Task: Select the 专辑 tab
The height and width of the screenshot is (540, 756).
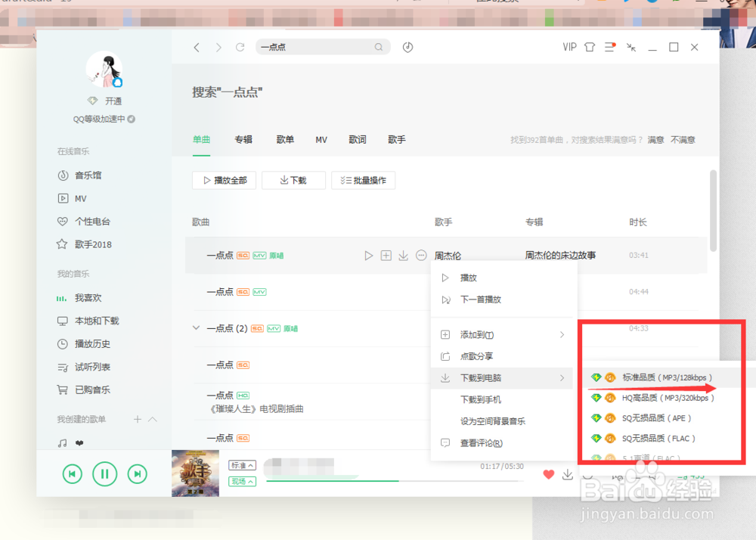Action: (x=243, y=140)
